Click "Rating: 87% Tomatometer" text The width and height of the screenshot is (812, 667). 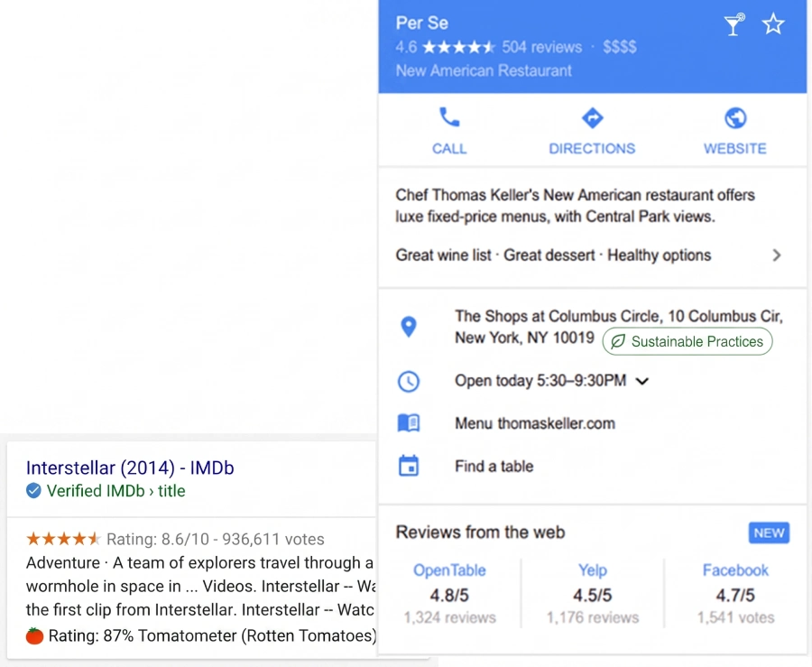212,635
